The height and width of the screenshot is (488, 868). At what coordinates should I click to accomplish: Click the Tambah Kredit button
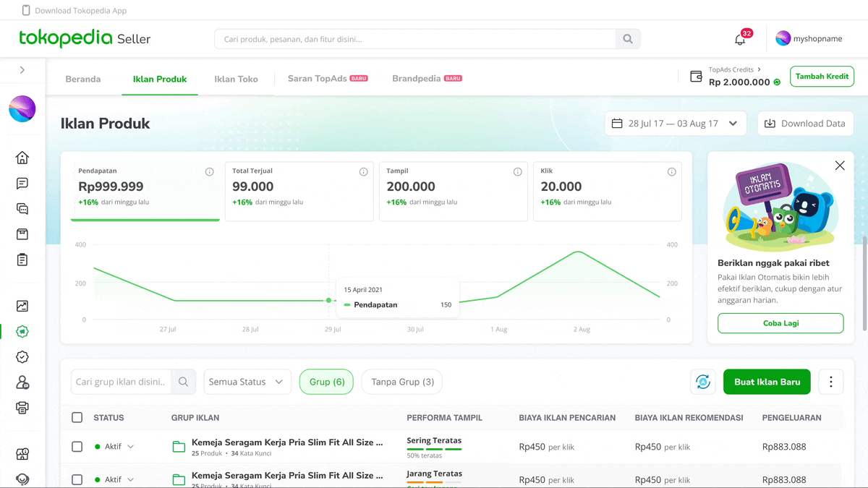pyautogui.click(x=822, y=76)
